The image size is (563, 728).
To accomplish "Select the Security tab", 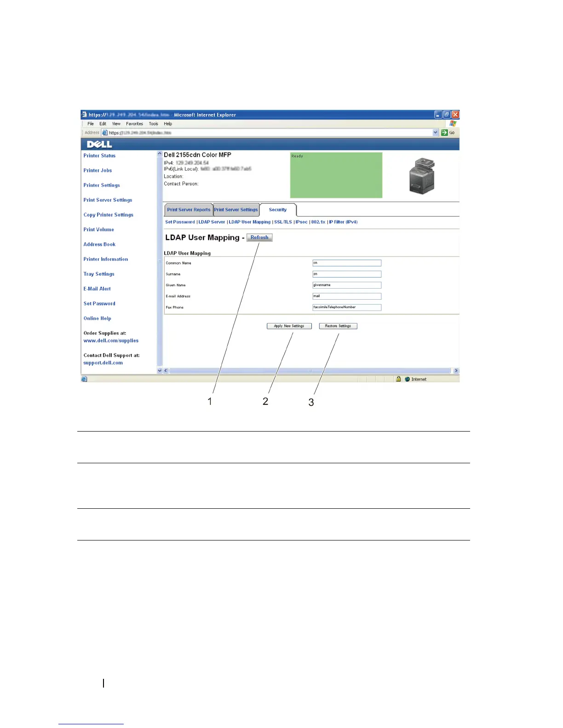I will tap(278, 210).
